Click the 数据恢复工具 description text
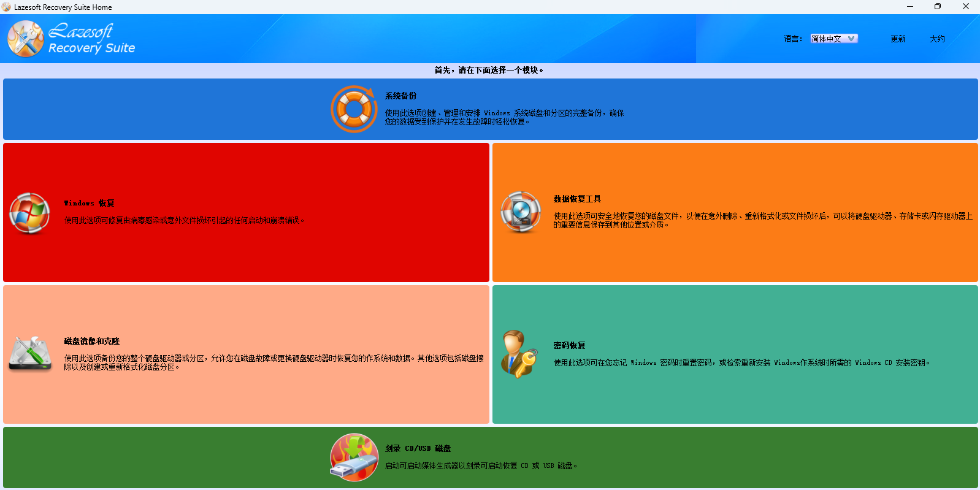Viewport: 980px width, 490px height. [x=763, y=220]
